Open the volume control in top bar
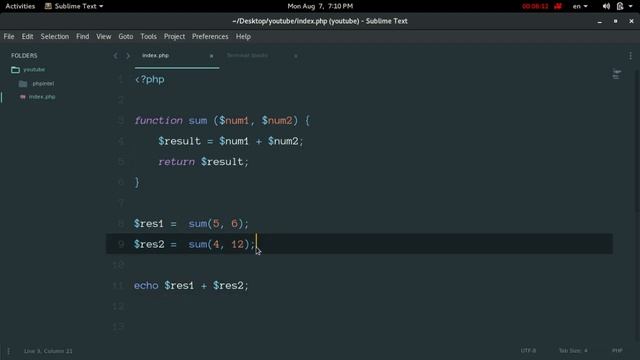This screenshot has width=640, height=360. pos(606,6)
